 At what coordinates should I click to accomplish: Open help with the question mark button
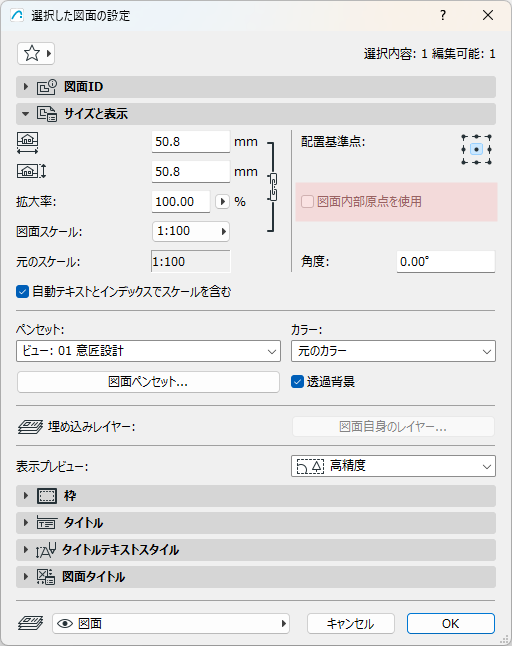click(443, 15)
